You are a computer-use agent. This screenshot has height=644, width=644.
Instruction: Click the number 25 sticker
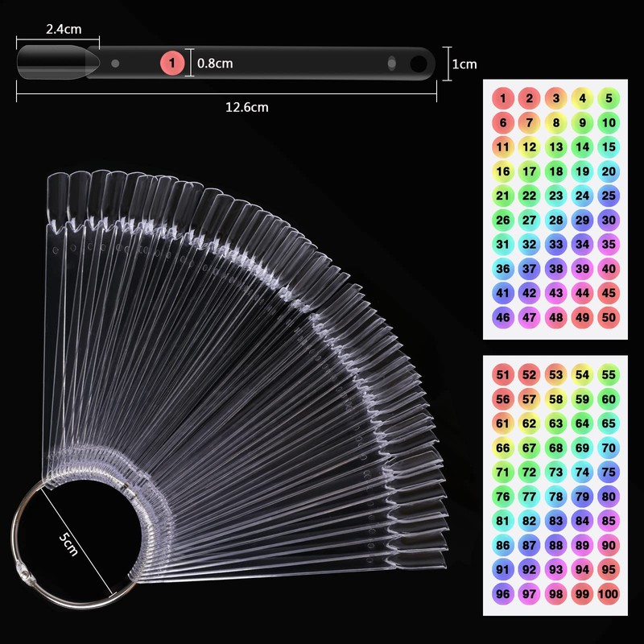pos(608,195)
